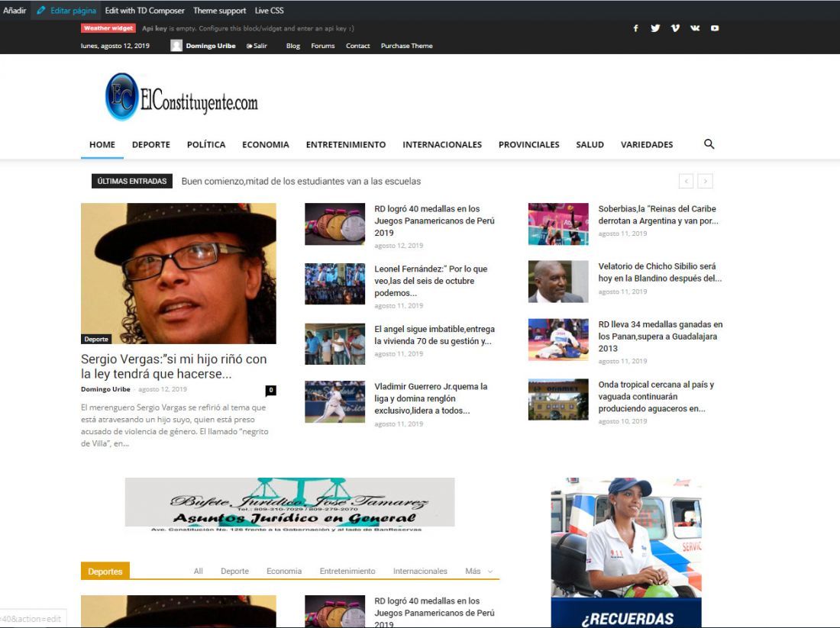Open Edit with TD Composer
Screen dimensions: 840x628
click(144, 10)
